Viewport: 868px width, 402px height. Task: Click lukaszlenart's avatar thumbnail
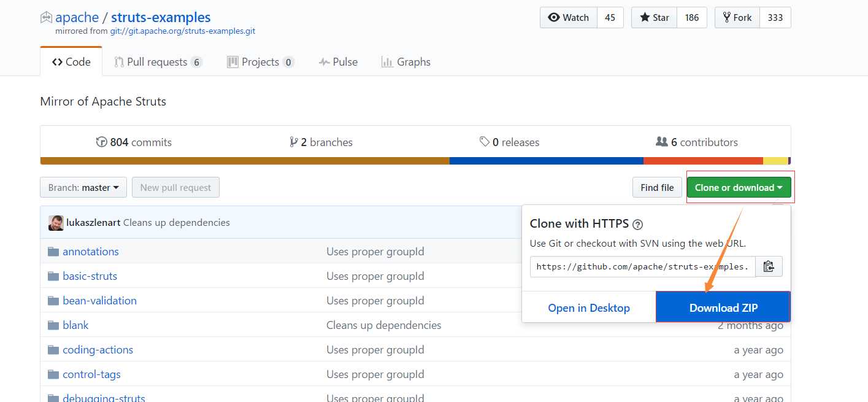pyautogui.click(x=56, y=223)
